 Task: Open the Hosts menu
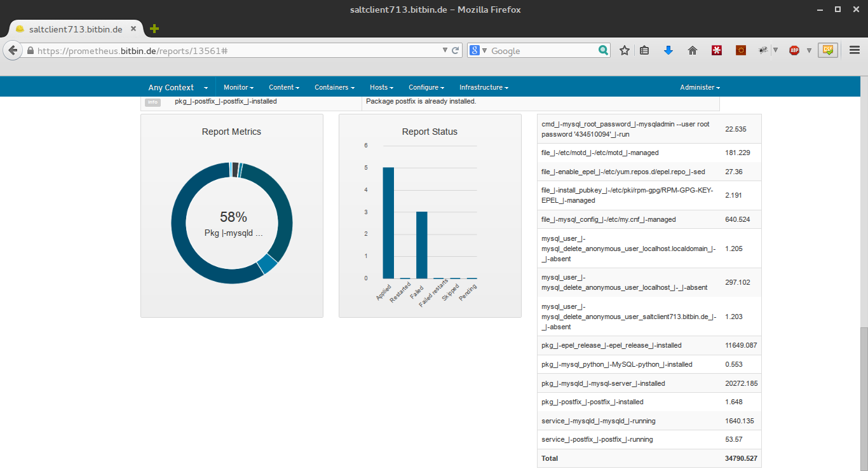click(x=381, y=88)
